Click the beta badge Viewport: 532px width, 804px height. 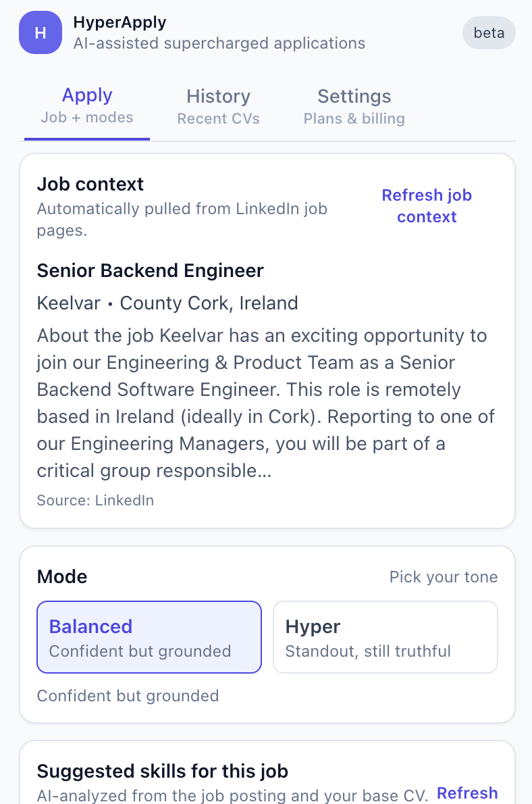[489, 32]
